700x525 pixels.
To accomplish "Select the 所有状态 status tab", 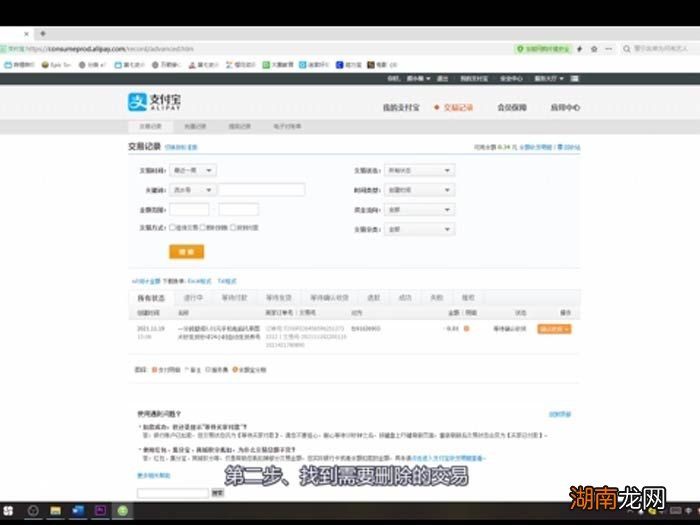I will coord(151,298).
